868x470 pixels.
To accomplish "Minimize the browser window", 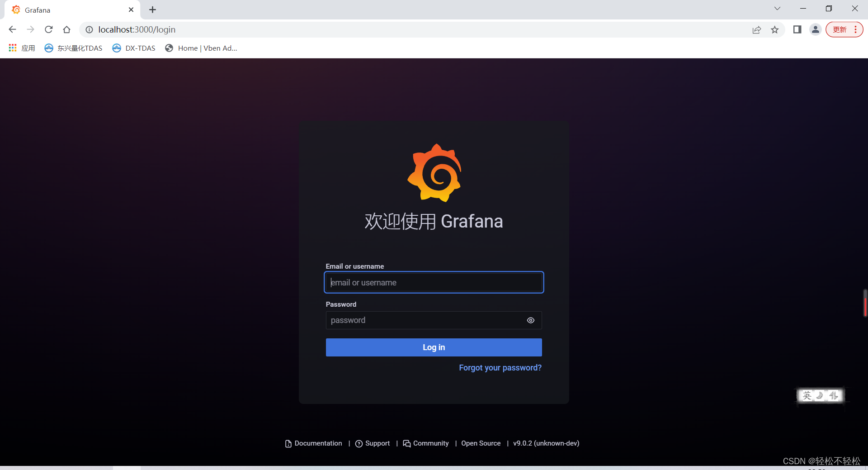I will pos(803,9).
